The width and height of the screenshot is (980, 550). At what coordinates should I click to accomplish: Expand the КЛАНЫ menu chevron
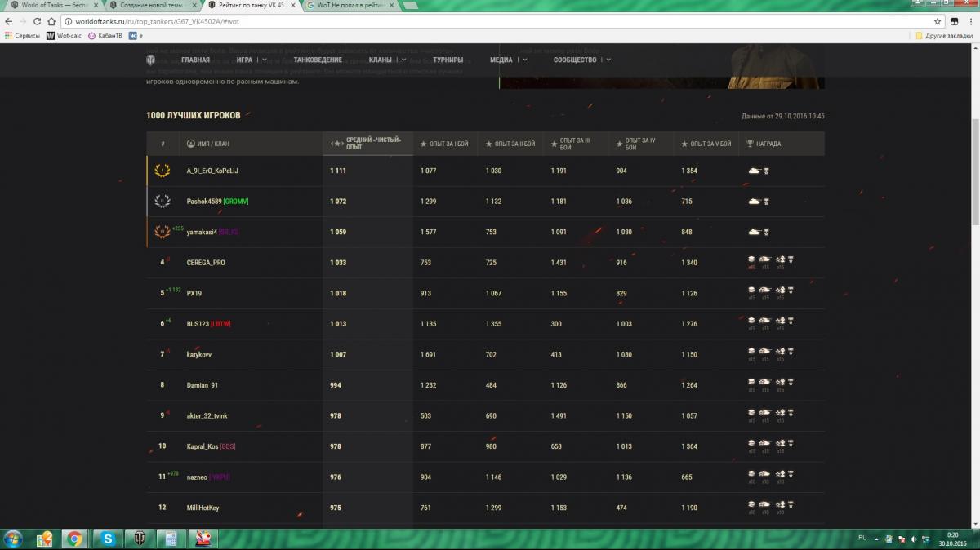click(404, 60)
